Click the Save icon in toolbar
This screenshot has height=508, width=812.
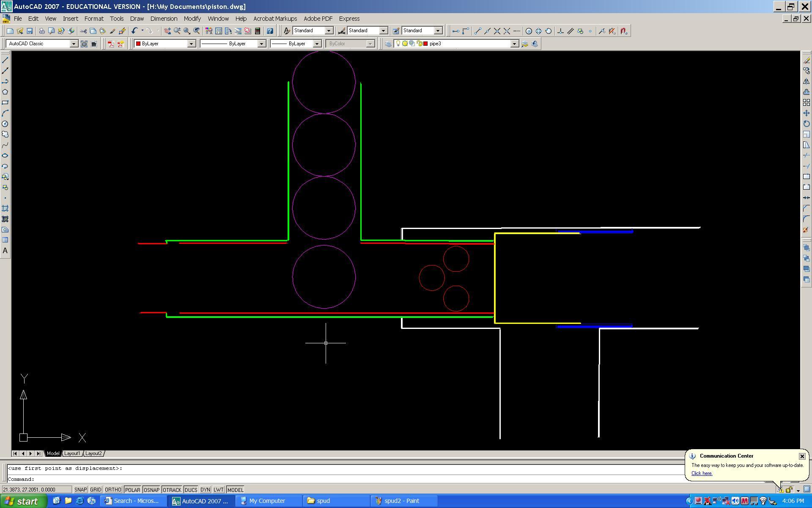pos(30,31)
